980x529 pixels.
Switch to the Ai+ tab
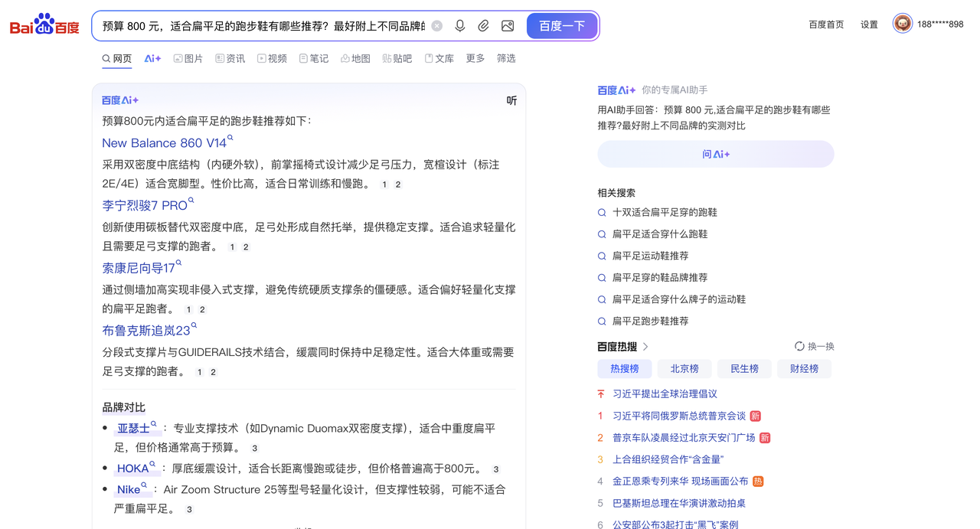pos(152,58)
